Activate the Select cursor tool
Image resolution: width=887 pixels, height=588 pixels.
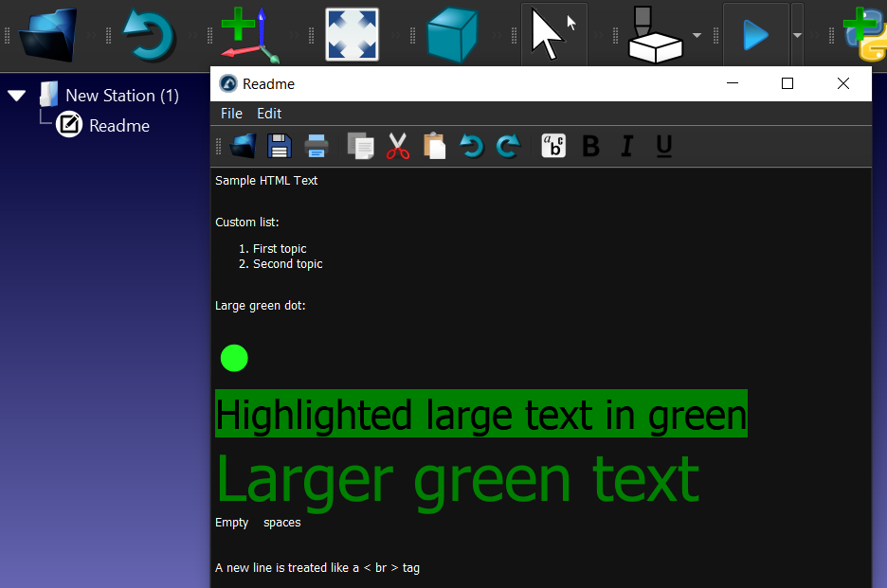(x=553, y=35)
